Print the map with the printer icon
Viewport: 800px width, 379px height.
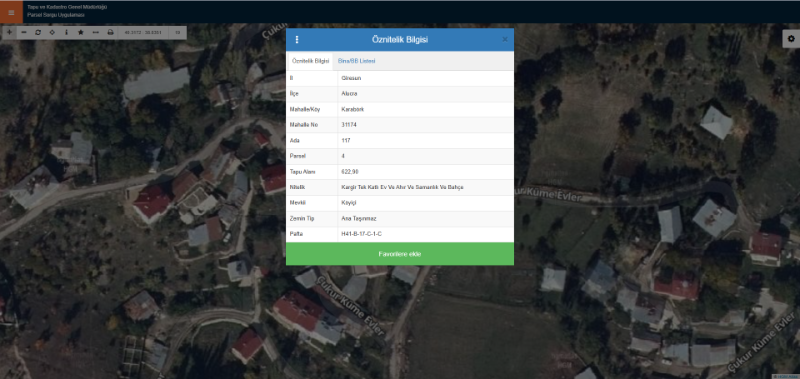click(110, 33)
